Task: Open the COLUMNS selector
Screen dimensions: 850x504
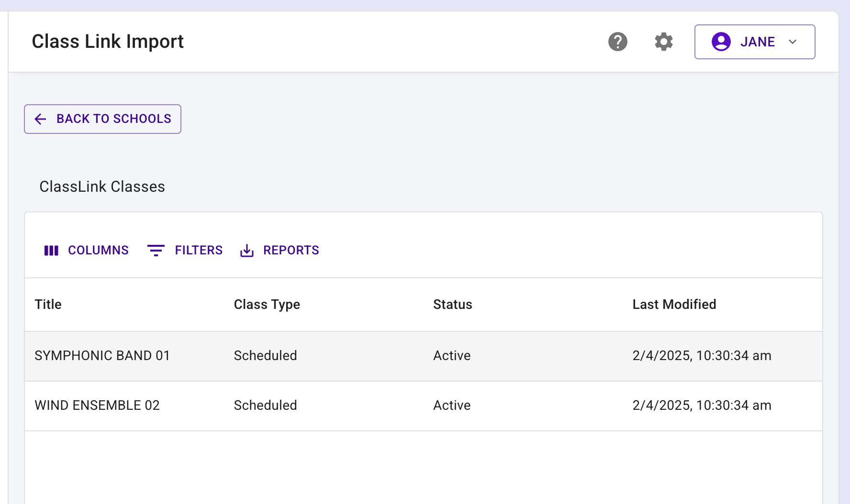Action: [x=86, y=251]
